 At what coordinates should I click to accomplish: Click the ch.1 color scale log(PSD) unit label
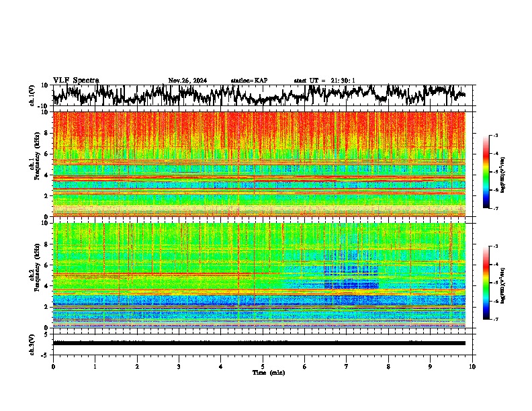point(503,175)
